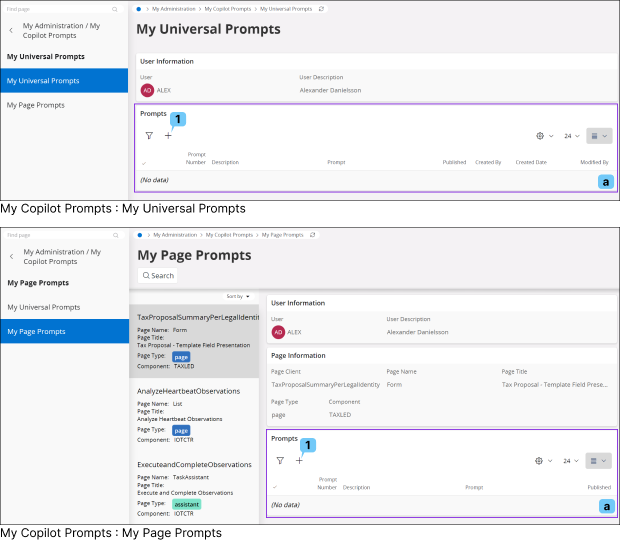
Task: Open the Sort by dropdown
Action: tap(239, 297)
